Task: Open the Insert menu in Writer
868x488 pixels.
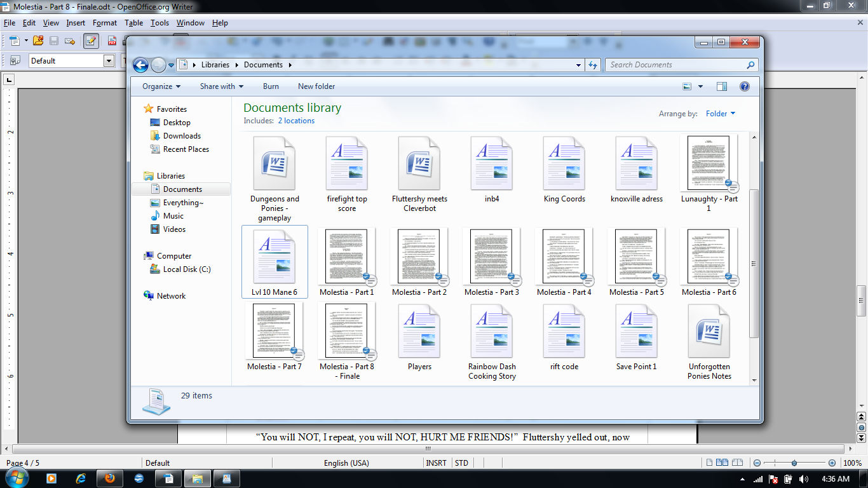Action: (76, 23)
